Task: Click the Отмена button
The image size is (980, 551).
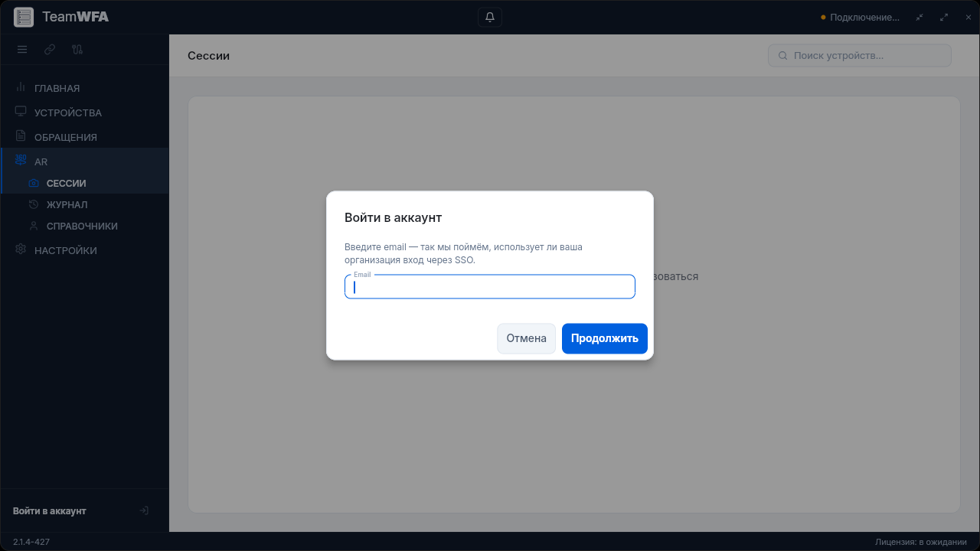Action: [527, 338]
